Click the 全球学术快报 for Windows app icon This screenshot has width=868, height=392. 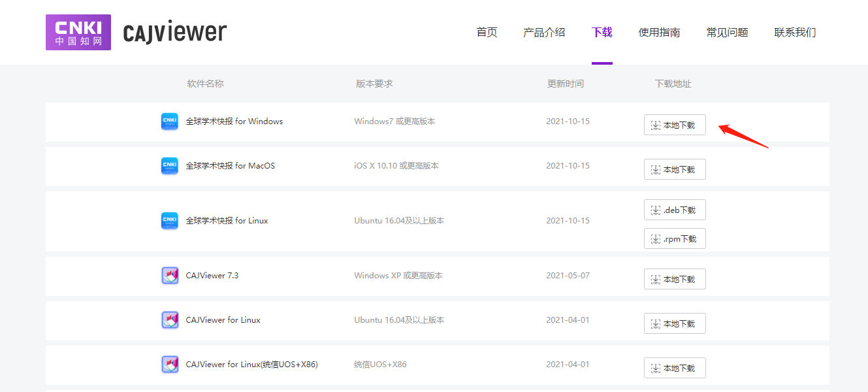point(170,122)
